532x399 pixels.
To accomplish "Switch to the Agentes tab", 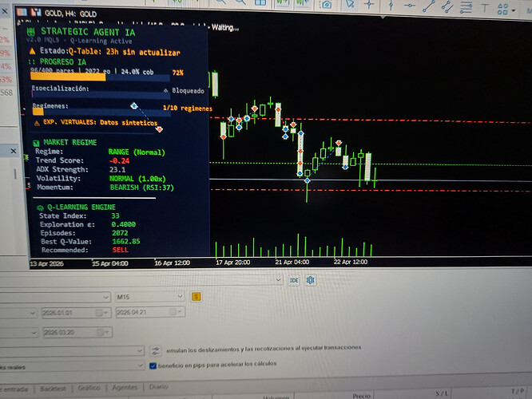I will [x=125, y=387].
